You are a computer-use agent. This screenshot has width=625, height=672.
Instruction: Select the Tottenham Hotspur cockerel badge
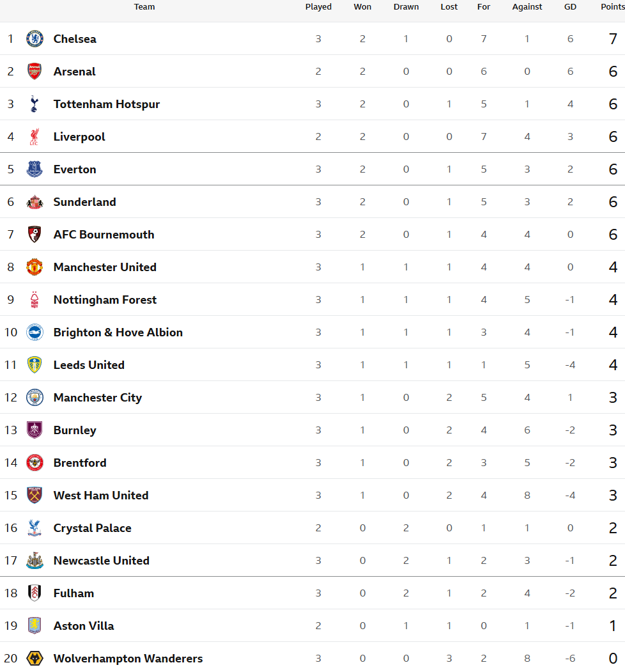(35, 104)
